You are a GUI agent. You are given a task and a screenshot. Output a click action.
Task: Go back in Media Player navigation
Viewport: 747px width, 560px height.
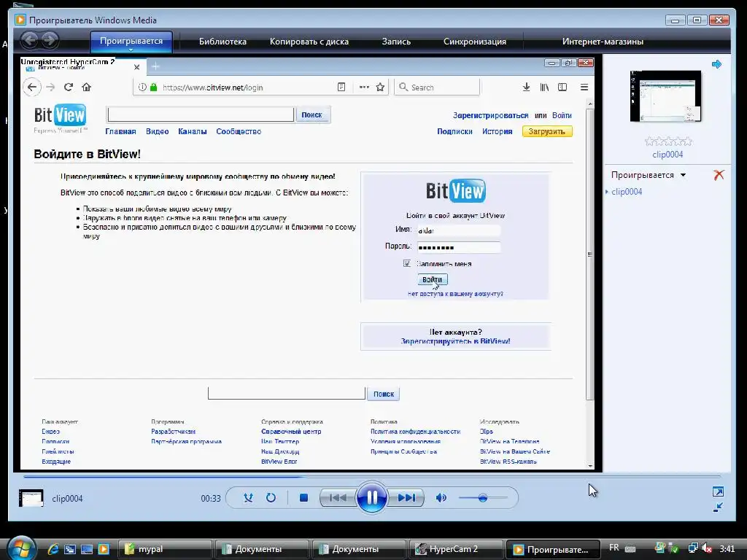coord(29,40)
